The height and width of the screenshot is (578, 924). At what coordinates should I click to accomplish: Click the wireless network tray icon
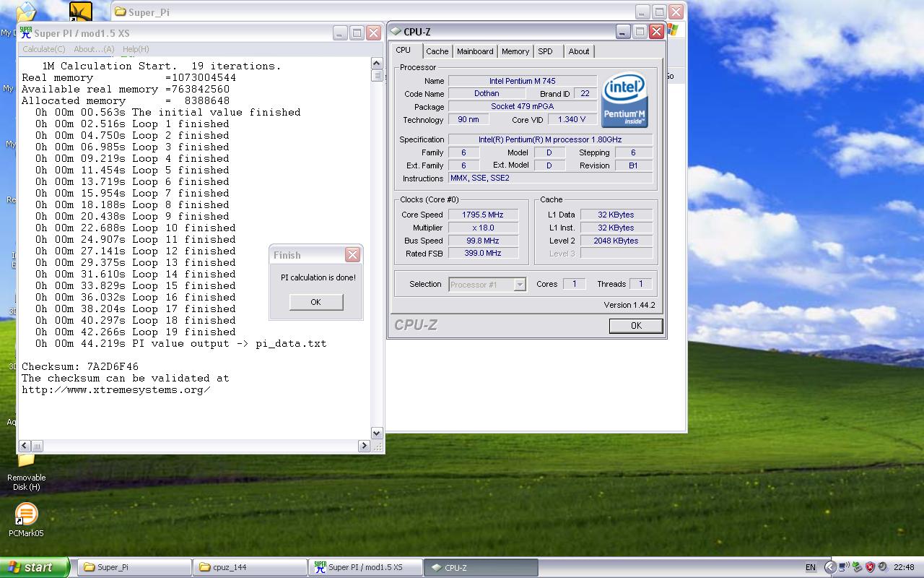[x=844, y=567]
